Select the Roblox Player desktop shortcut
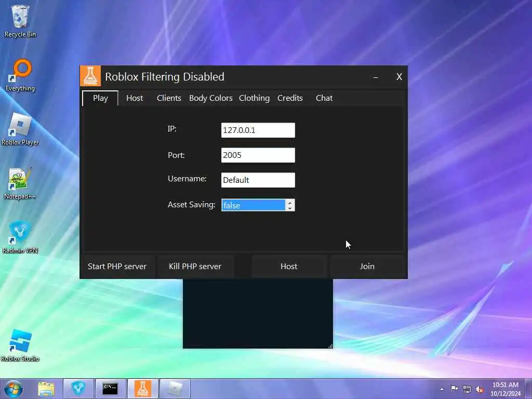Image resolution: width=532 pixels, height=399 pixels. coord(20,129)
